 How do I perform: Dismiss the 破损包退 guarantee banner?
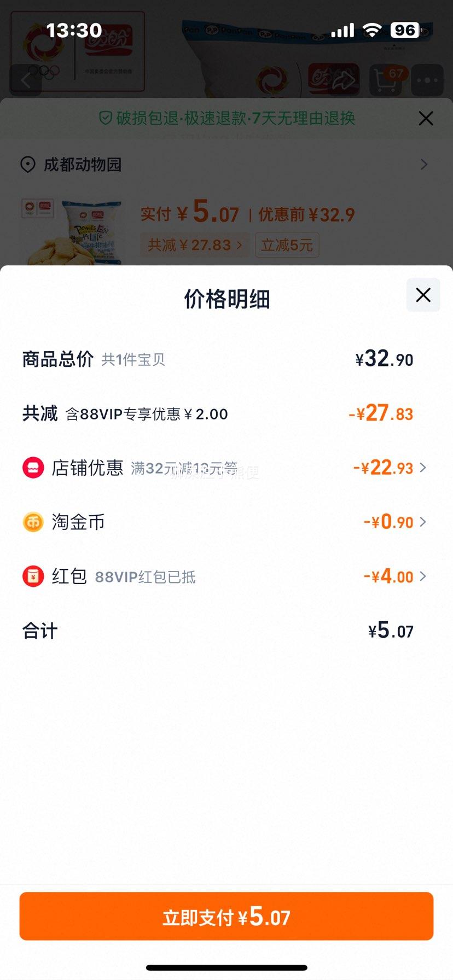426,118
